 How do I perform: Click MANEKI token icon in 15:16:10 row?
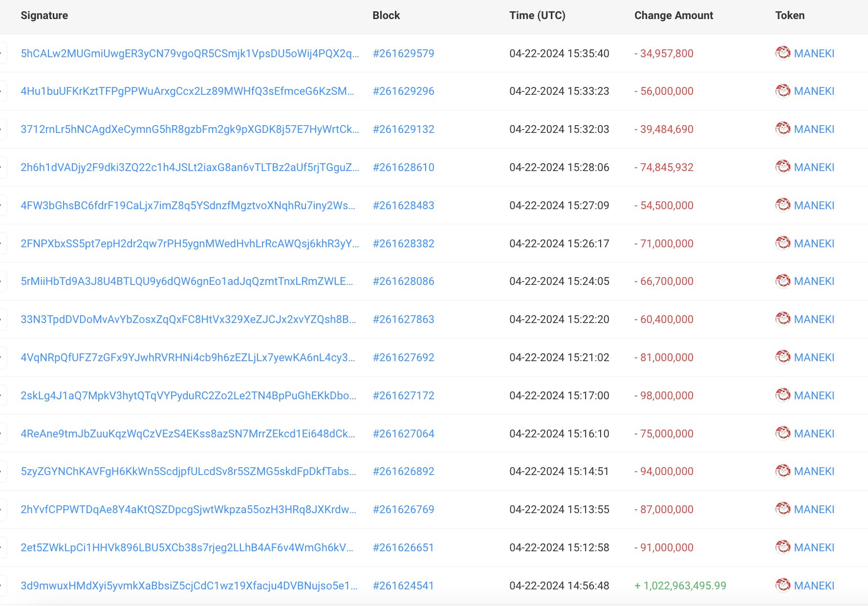click(783, 433)
